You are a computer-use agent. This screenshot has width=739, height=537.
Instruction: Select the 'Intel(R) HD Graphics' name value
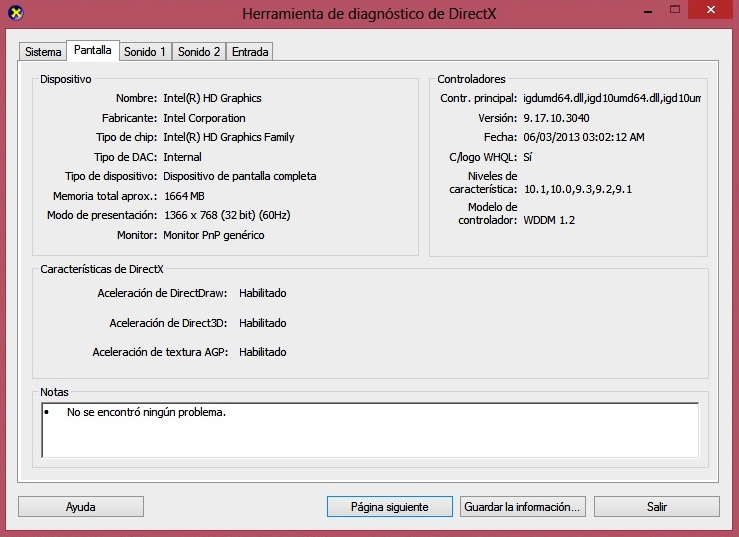[212, 98]
